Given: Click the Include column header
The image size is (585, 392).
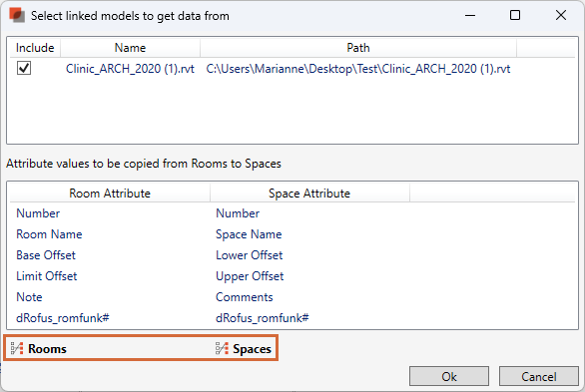Looking at the screenshot, I should tap(35, 48).
